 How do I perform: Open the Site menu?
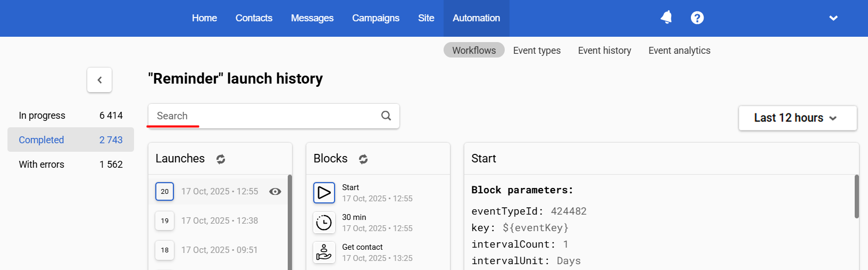pyautogui.click(x=426, y=18)
